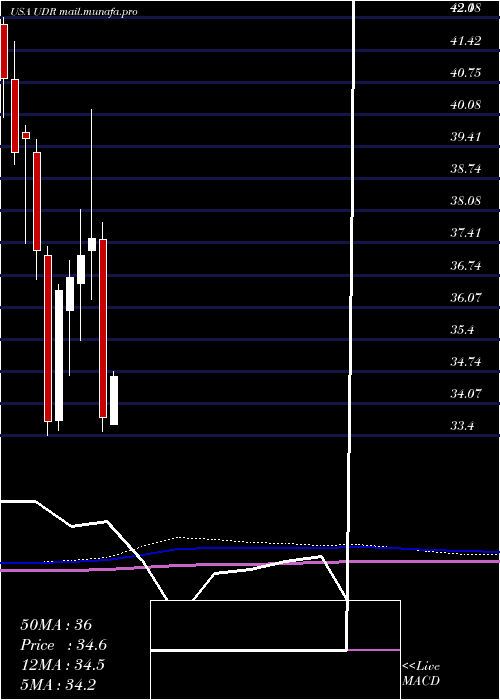Click the 39.41 price axis label
The image size is (500, 700).
tap(466, 137)
